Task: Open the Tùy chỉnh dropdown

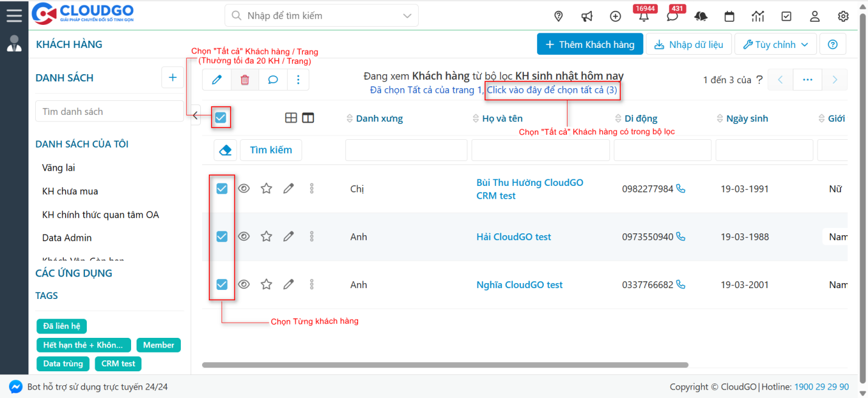Action: [x=775, y=44]
